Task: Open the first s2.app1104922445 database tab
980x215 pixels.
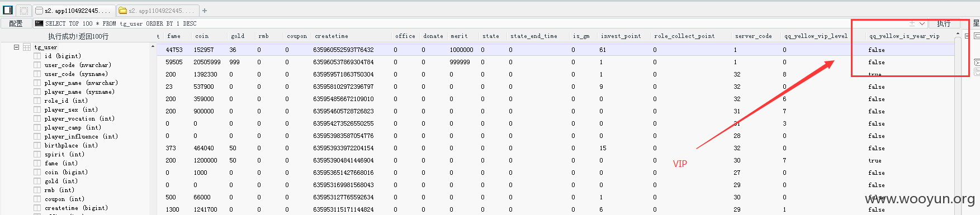Action: 74,11
